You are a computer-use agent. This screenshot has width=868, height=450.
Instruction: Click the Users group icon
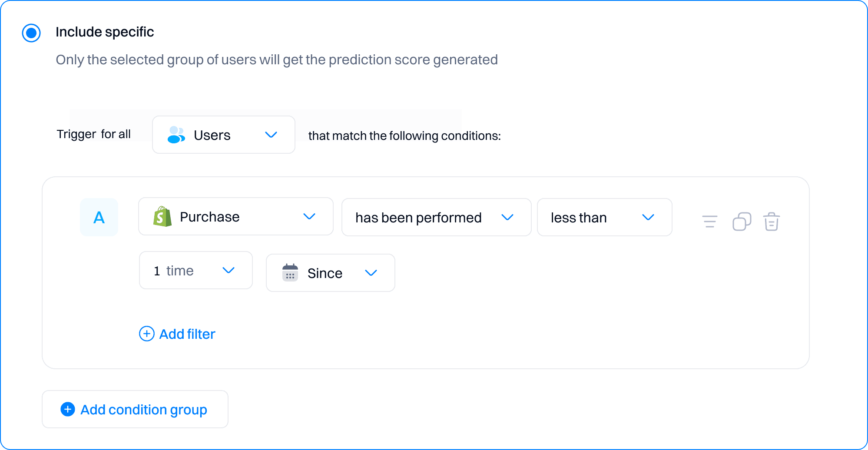coord(175,135)
